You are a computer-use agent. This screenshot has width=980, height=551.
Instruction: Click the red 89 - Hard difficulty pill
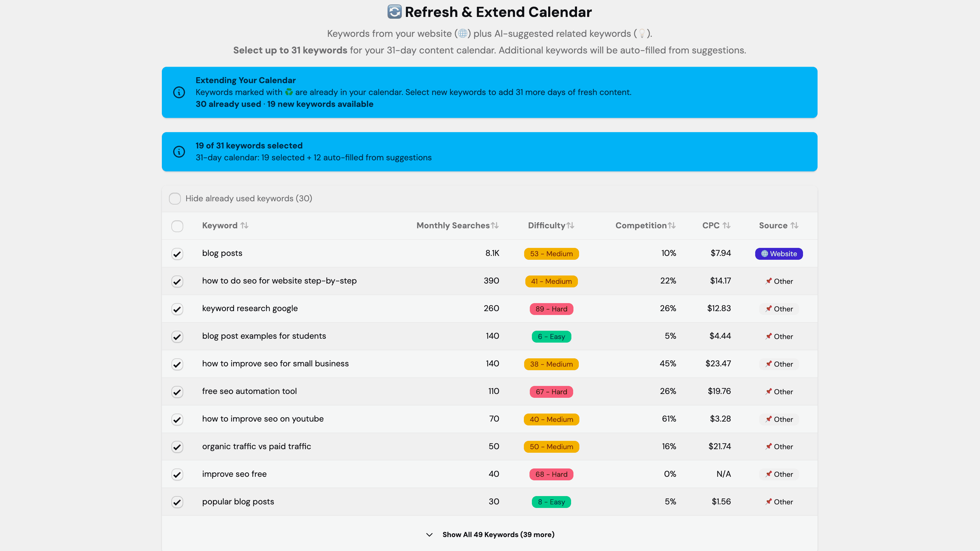click(x=551, y=309)
